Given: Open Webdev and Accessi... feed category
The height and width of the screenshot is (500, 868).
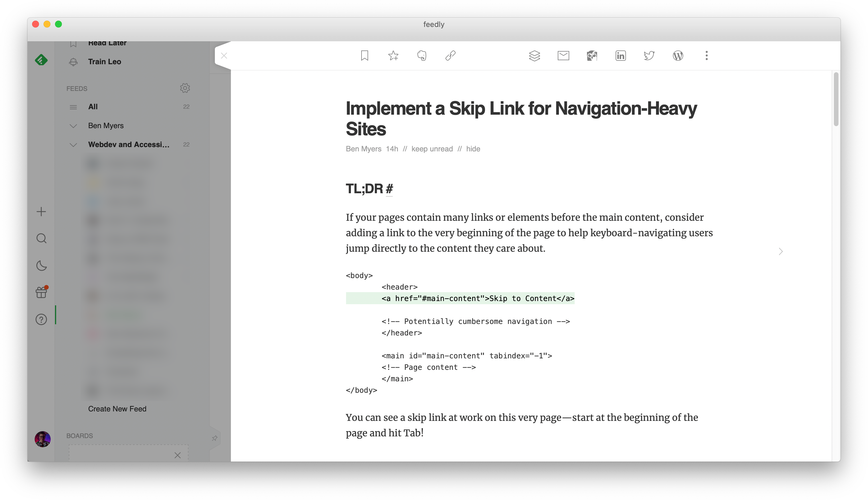Looking at the screenshot, I should coord(129,144).
